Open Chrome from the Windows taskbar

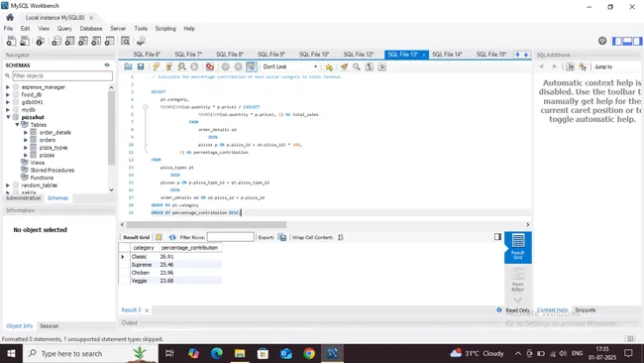click(309, 353)
